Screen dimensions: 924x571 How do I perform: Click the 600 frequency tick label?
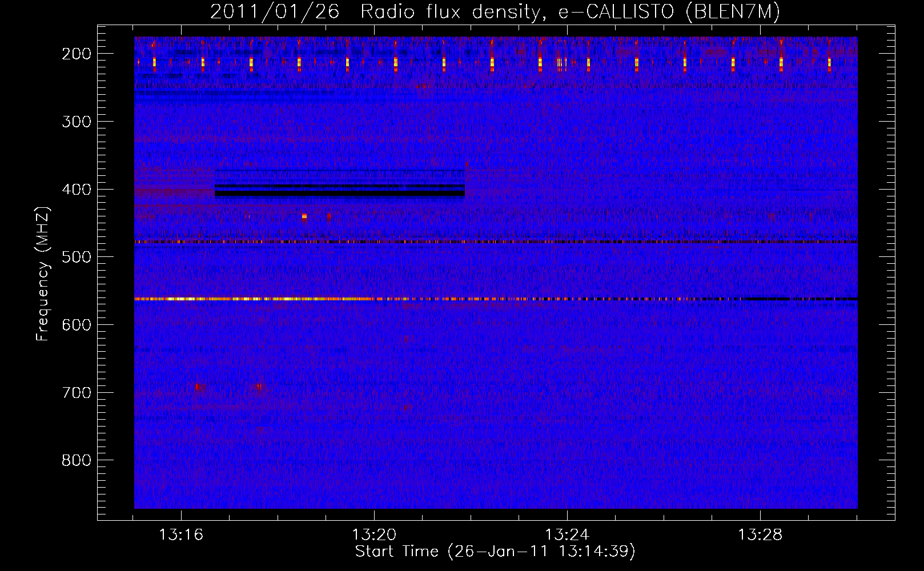coord(76,325)
